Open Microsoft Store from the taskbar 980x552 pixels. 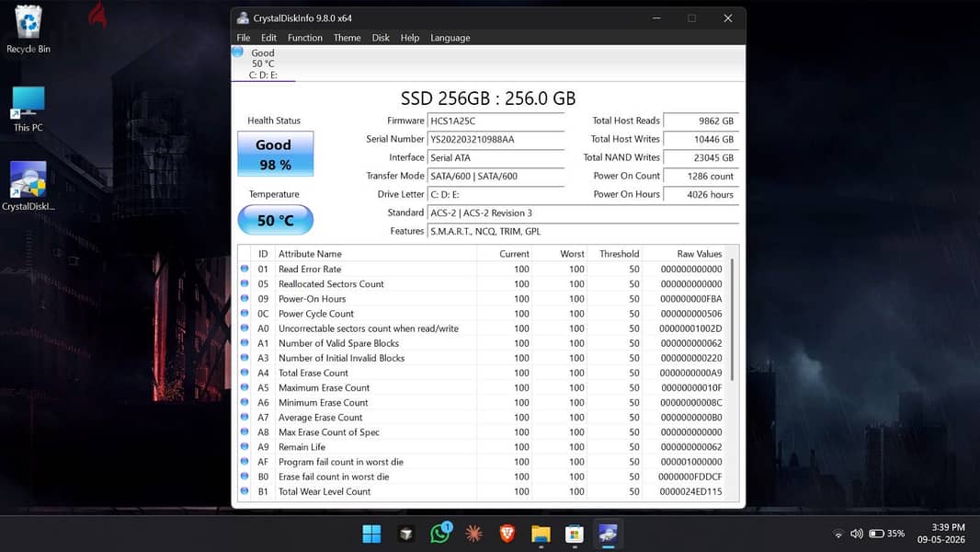click(574, 534)
